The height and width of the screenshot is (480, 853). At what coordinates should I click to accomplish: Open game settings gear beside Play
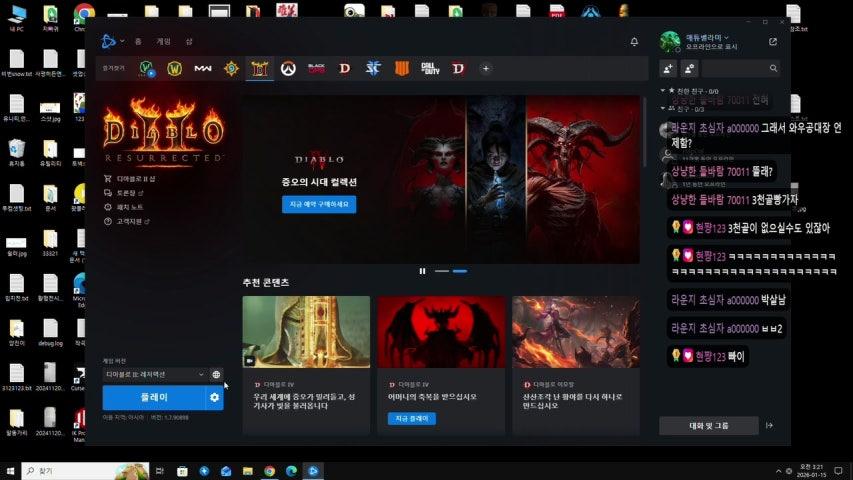tap(214, 397)
